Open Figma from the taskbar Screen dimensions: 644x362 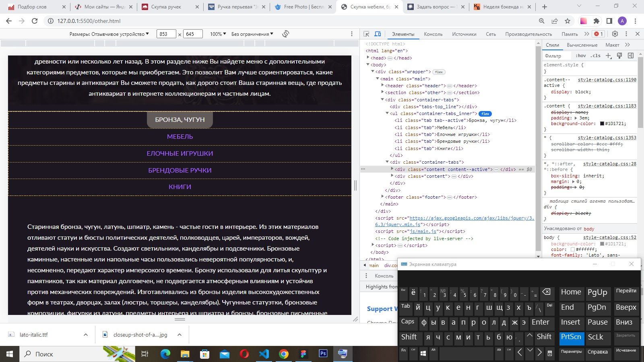coord(303,354)
